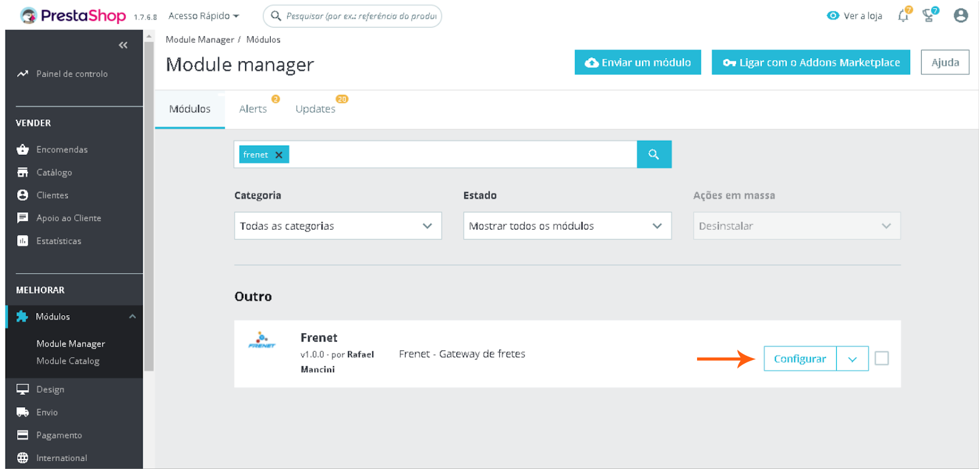Image resolution: width=980 pixels, height=469 pixels.
Task: Open notifications bell icon
Action: [903, 16]
